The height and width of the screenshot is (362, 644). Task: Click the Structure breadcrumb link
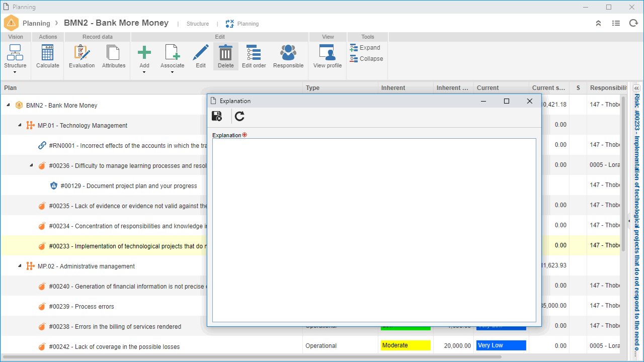coord(198,24)
